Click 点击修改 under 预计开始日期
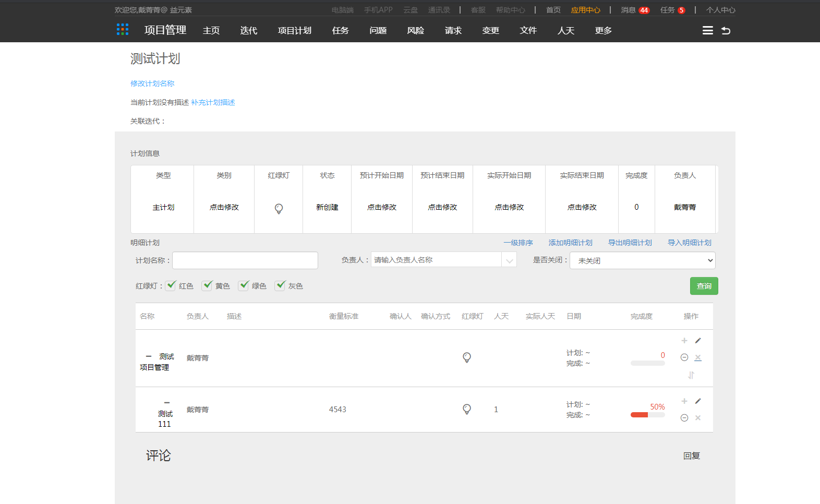The image size is (820, 504). 382,207
